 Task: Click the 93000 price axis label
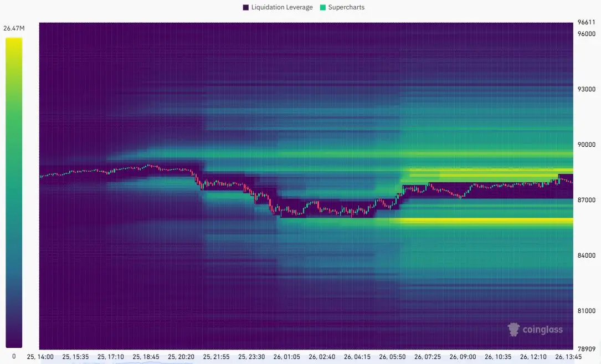[x=587, y=89]
